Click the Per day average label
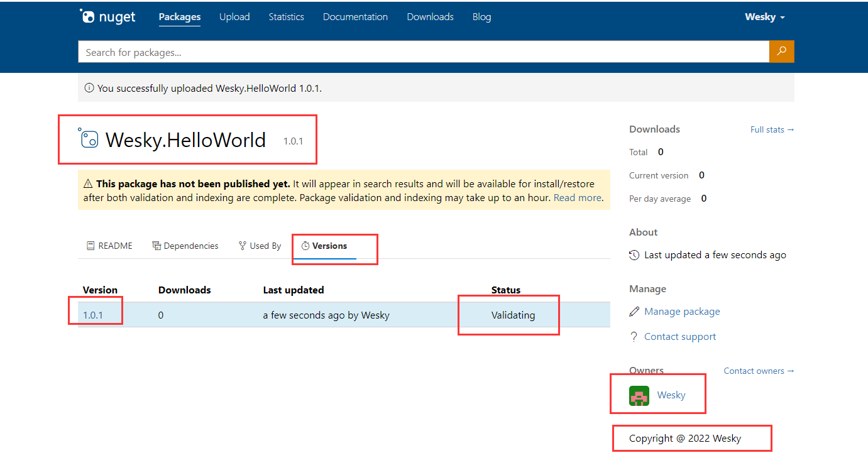The width and height of the screenshot is (868, 475). click(x=660, y=199)
